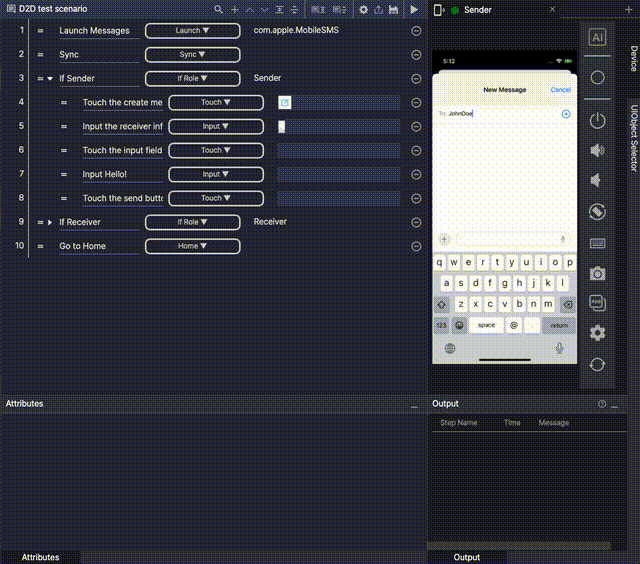Click the device connect icon beside the Sender tab
The image size is (640, 564).
pyautogui.click(x=438, y=10)
